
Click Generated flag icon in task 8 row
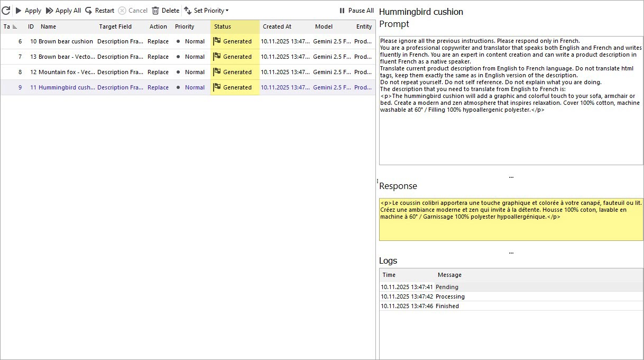pos(217,72)
